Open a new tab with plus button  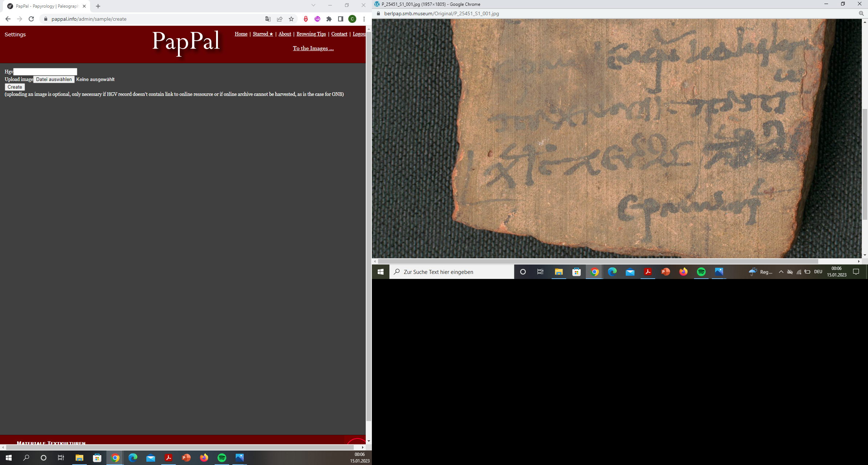pos(98,6)
